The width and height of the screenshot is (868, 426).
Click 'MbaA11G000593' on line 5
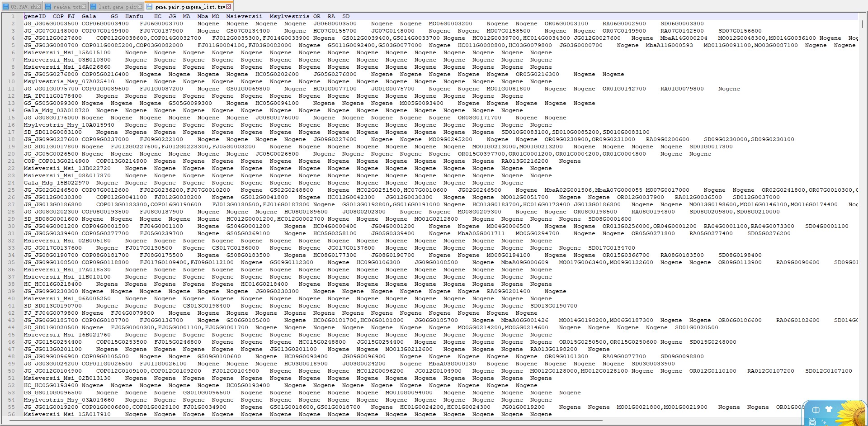click(669, 45)
